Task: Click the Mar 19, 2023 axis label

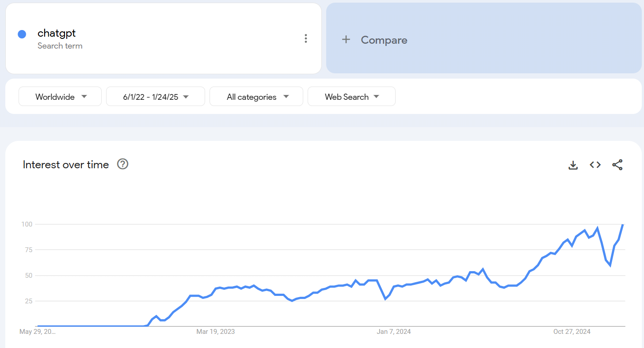Action: click(216, 332)
